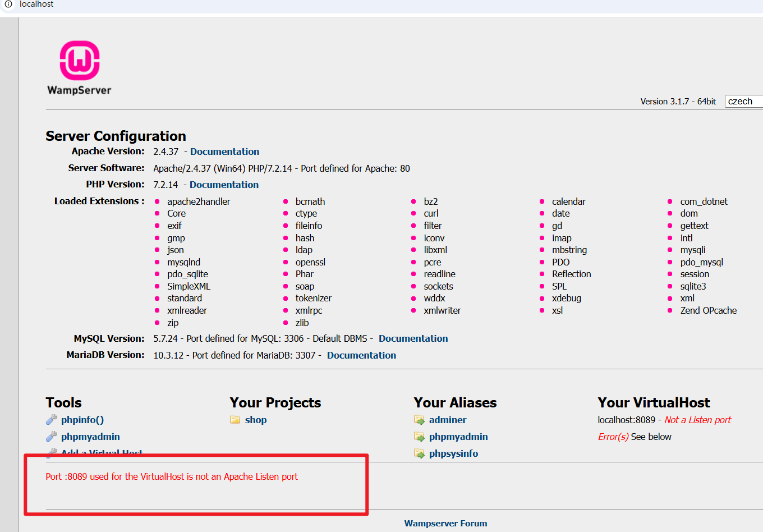Click the Your Aliases heading

456,402
